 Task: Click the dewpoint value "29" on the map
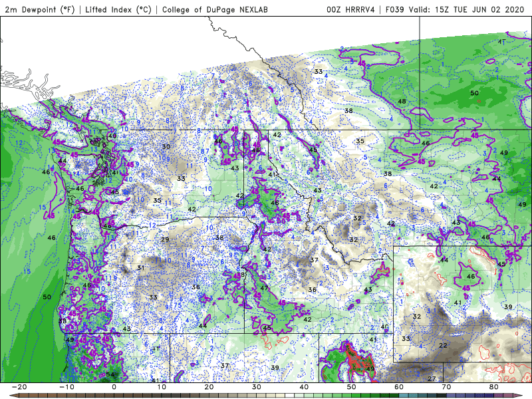pos(165,239)
